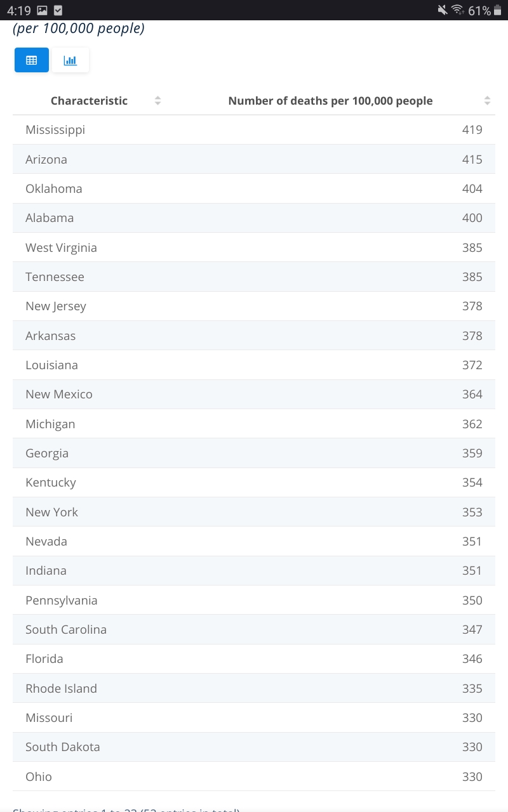Switch to bar chart view icon
508x812 pixels.
pyautogui.click(x=70, y=60)
